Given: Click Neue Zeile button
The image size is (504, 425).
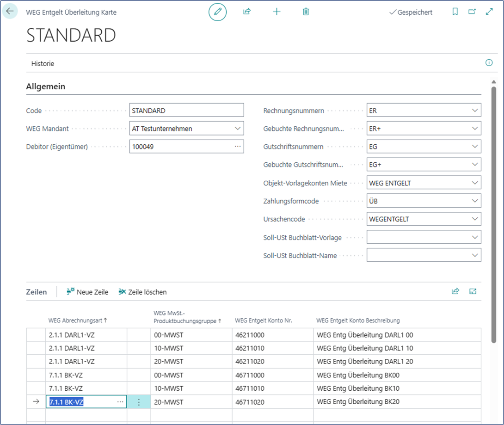Looking at the screenshot, I should pyautogui.click(x=87, y=292).
